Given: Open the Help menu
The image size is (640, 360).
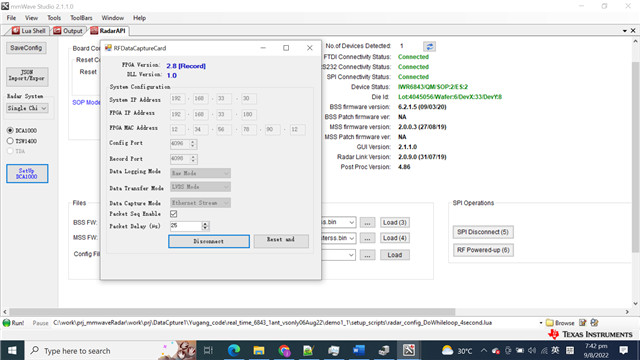Looking at the screenshot, I should click(139, 18).
